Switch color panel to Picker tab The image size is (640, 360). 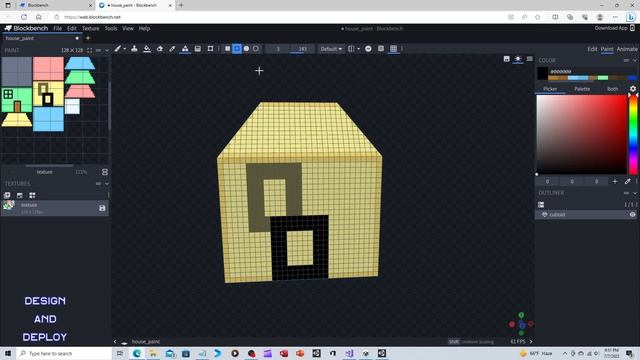[550, 89]
